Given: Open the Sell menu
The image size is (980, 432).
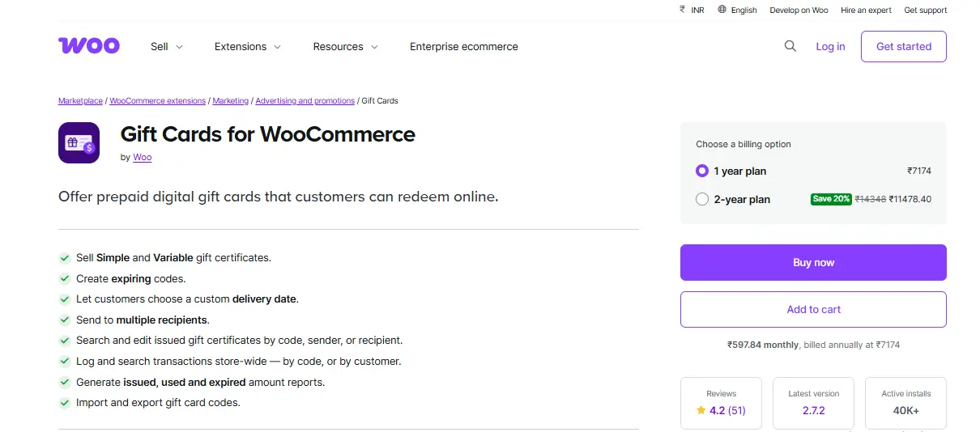Looking at the screenshot, I should tap(167, 47).
